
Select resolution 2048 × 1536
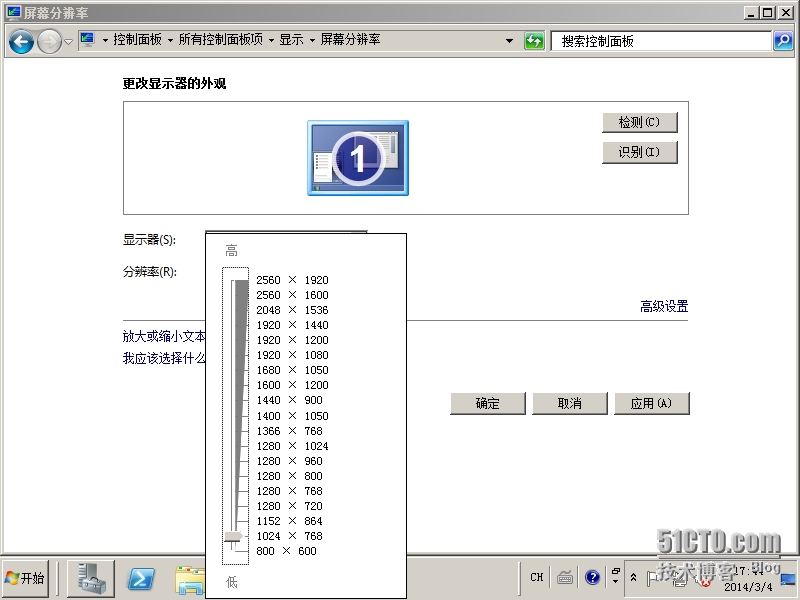click(292, 310)
